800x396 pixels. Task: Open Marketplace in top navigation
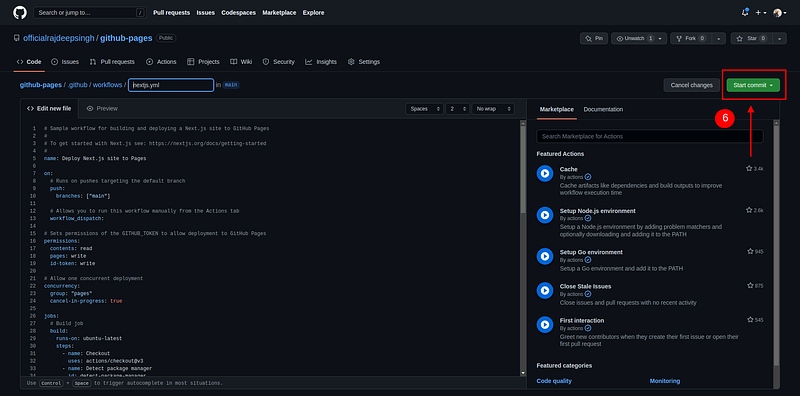click(x=279, y=13)
